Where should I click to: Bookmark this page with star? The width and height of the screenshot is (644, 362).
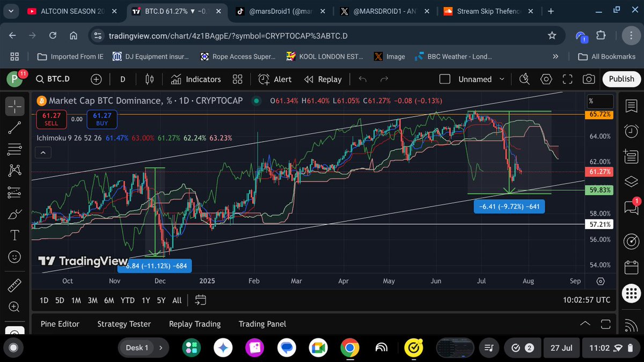(x=552, y=35)
